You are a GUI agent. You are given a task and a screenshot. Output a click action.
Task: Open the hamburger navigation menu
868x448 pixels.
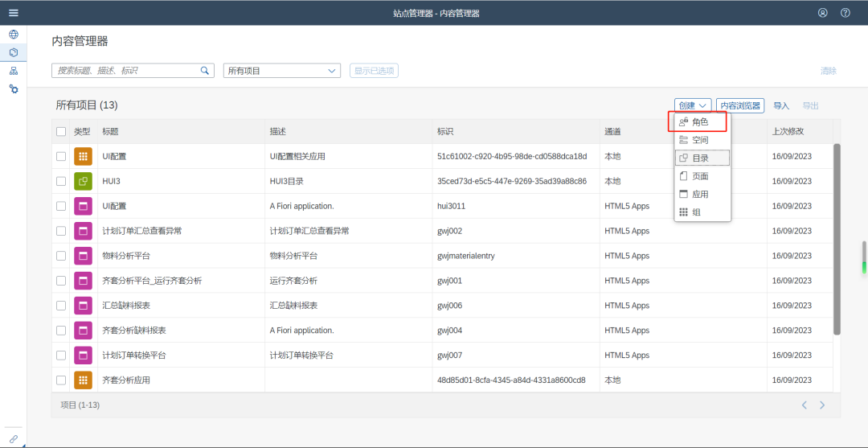[x=14, y=13]
